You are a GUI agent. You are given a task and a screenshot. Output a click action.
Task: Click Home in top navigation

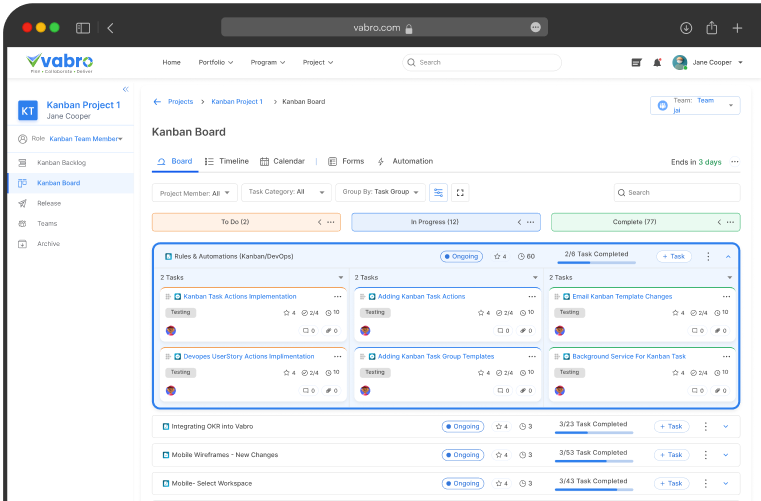point(171,63)
